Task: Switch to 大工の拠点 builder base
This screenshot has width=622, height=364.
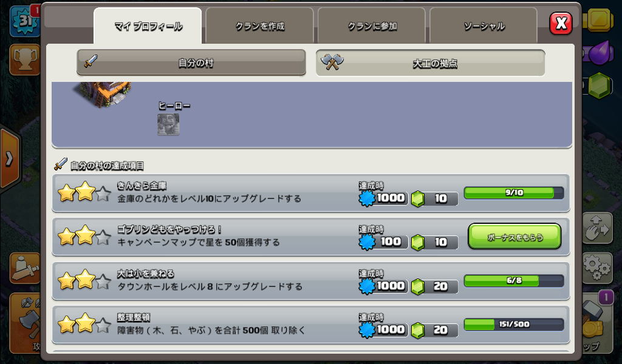Action: (x=431, y=63)
